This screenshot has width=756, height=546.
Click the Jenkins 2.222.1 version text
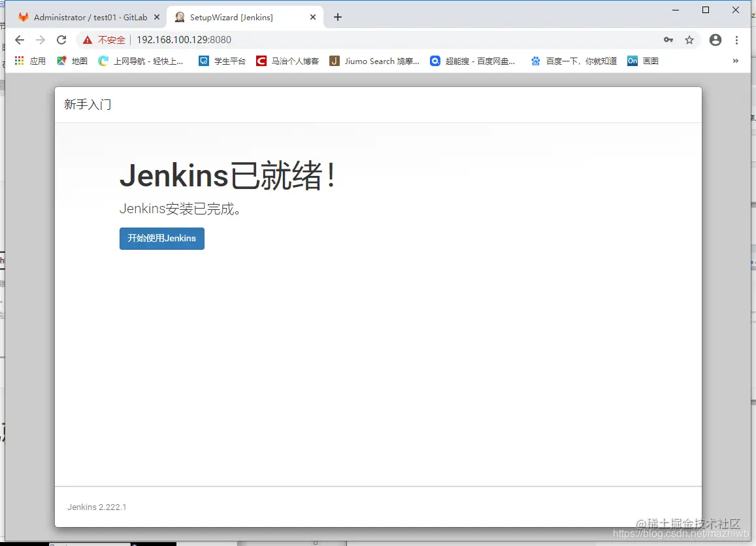[97, 507]
